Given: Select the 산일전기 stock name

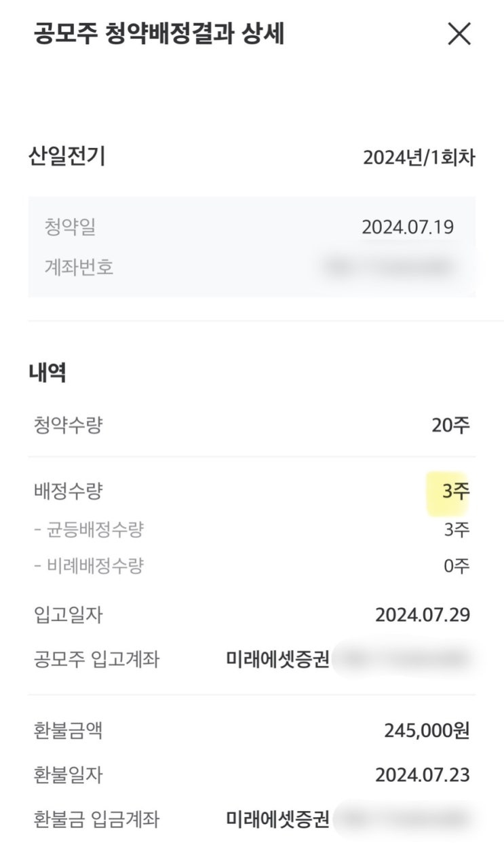Looking at the screenshot, I should (x=66, y=157).
